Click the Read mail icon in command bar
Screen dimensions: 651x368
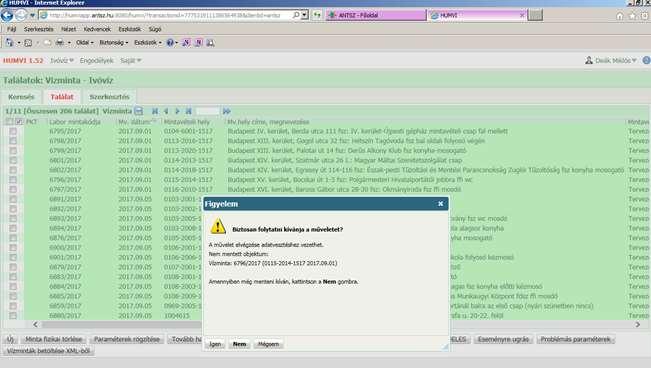click(47, 42)
